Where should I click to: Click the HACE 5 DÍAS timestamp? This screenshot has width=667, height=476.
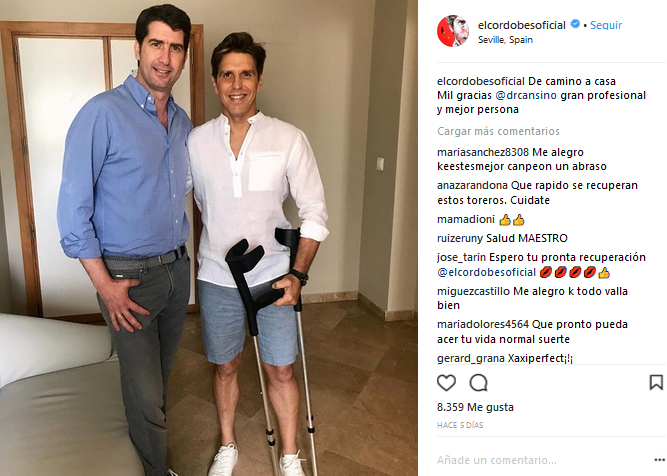[460, 425]
